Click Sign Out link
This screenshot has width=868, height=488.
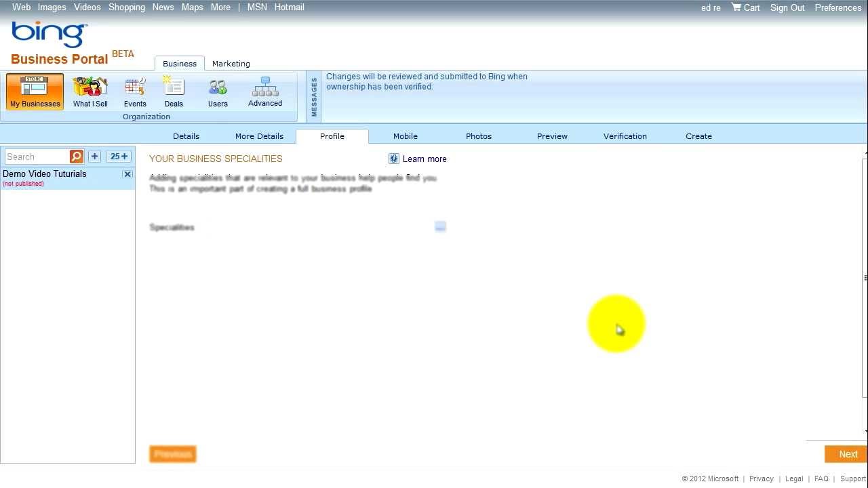[x=787, y=8]
